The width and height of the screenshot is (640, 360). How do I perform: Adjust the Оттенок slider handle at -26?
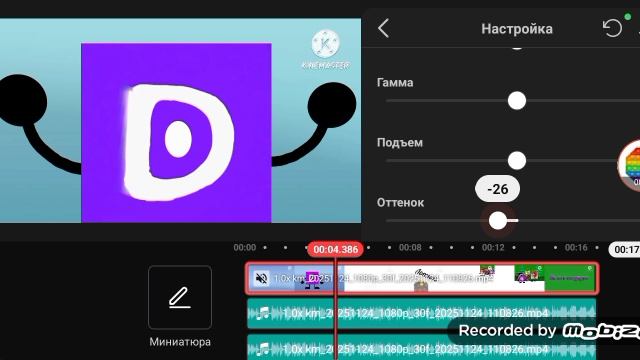[498, 221]
